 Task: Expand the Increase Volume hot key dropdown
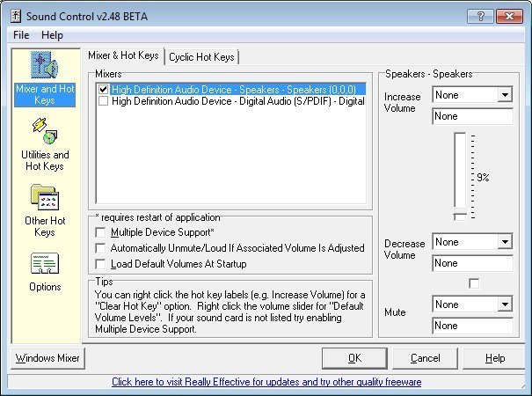tap(505, 95)
